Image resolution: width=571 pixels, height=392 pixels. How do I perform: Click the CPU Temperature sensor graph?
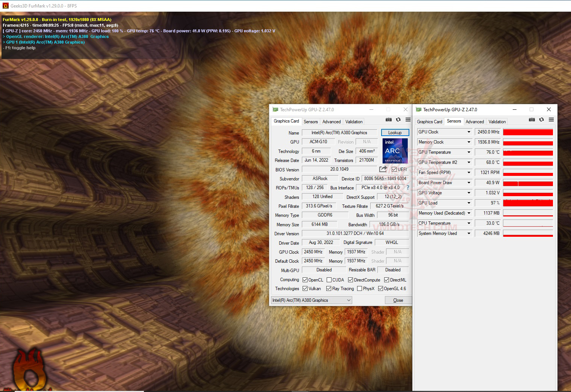point(528,223)
